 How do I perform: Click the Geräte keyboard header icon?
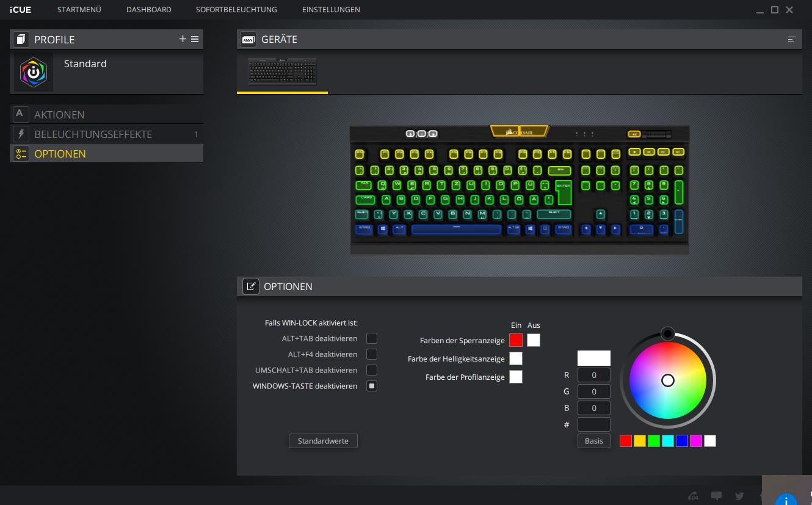(248, 39)
